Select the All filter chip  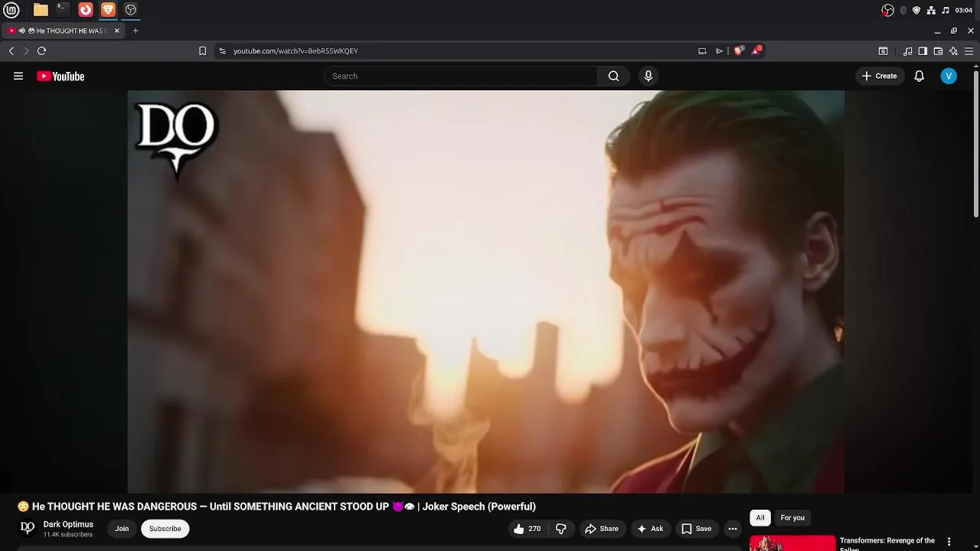pos(760,518)
